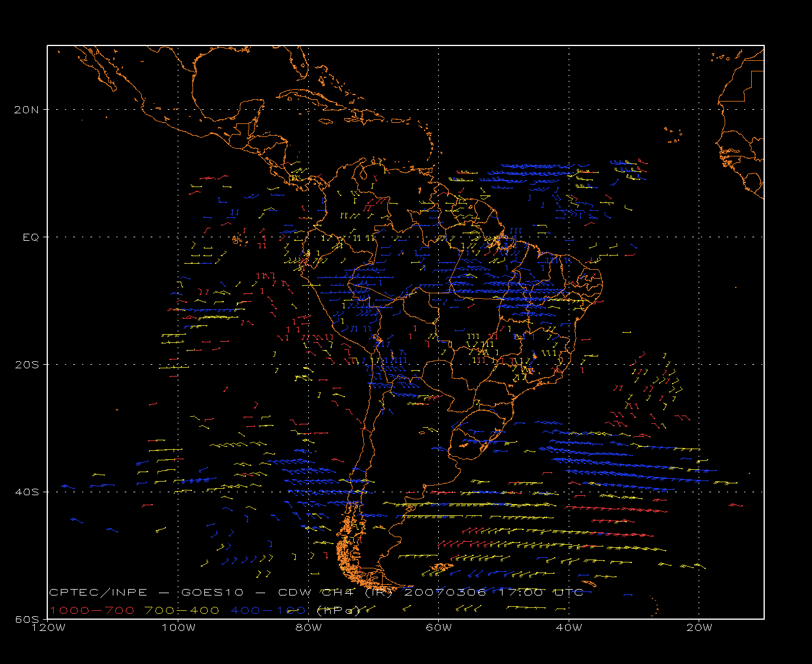Click the CH4 (IR) channel label
This screenshot has width=812, height=664.
click(357, 593)
